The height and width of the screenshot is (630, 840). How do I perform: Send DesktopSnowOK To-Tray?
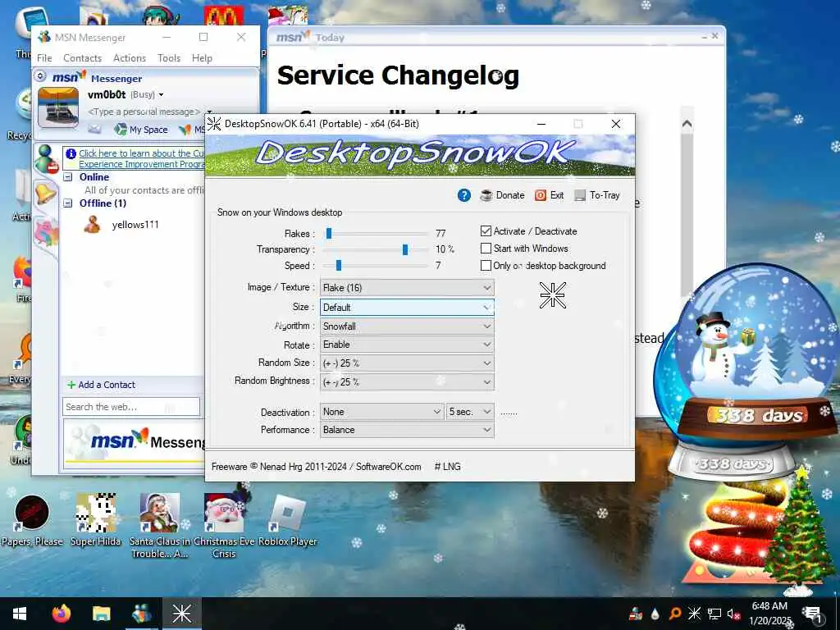(597, 195)
